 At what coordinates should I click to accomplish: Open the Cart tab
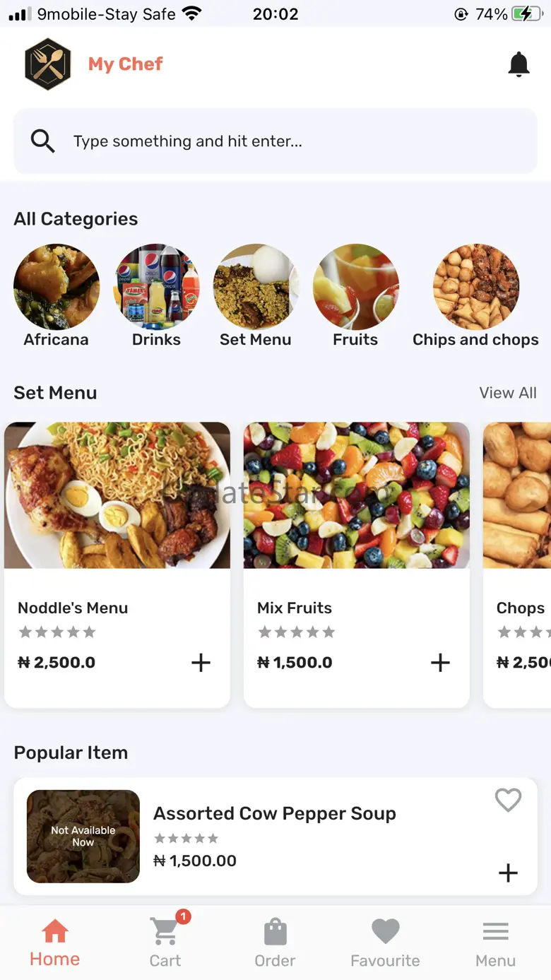tap(165, 941)
